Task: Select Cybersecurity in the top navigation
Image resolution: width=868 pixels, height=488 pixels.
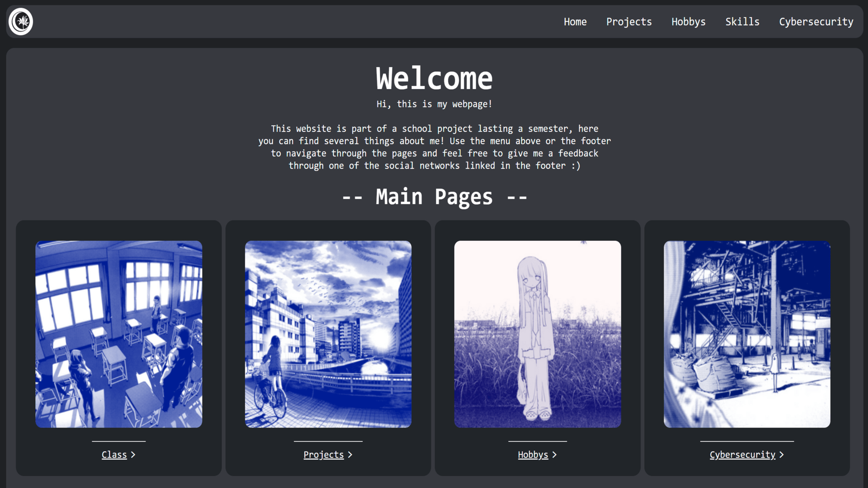Action: coord(816,21)
